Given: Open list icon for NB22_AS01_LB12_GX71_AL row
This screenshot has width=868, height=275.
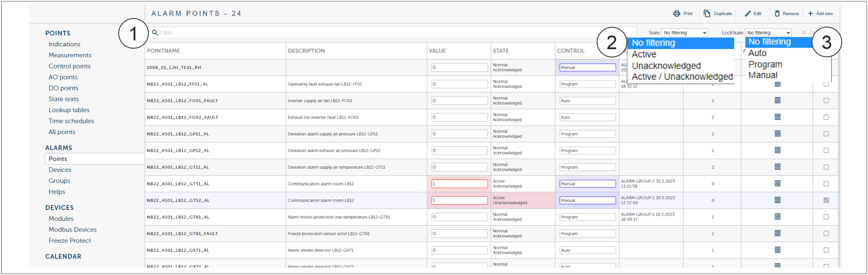Looking at the screenshot, I should coord(777,250).
